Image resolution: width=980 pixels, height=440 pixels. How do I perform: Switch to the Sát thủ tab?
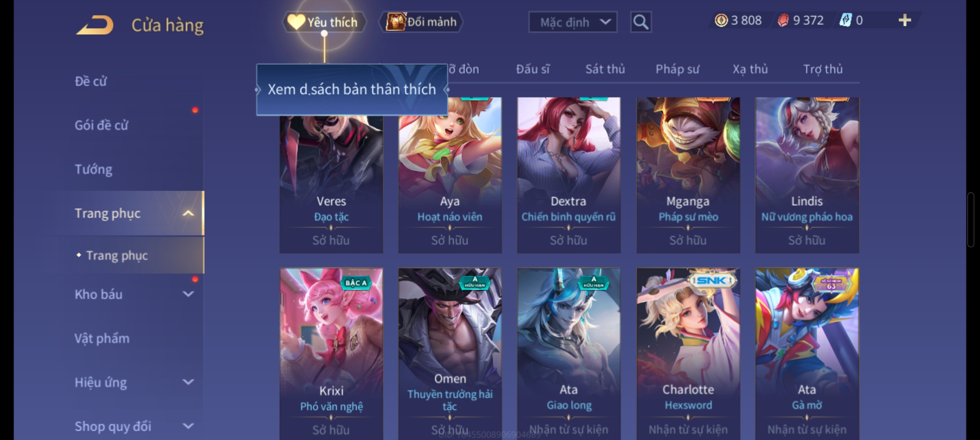605,69
